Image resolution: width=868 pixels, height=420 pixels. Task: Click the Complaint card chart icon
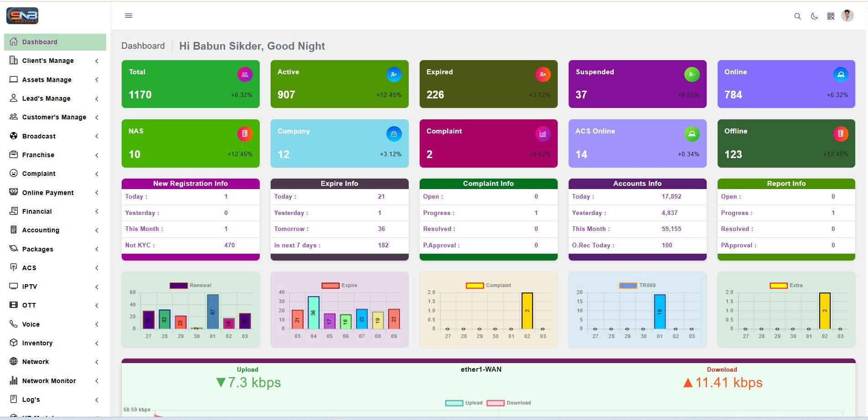point(543,134)
